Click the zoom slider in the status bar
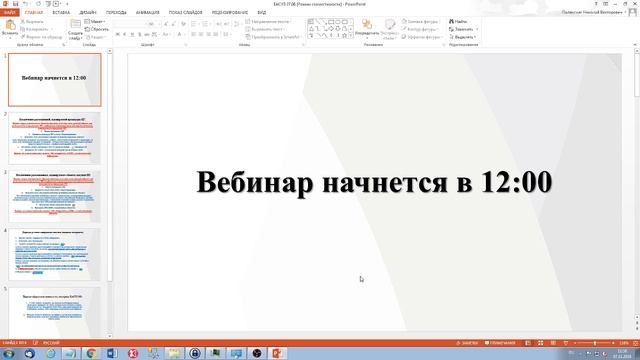 (594, 343)
